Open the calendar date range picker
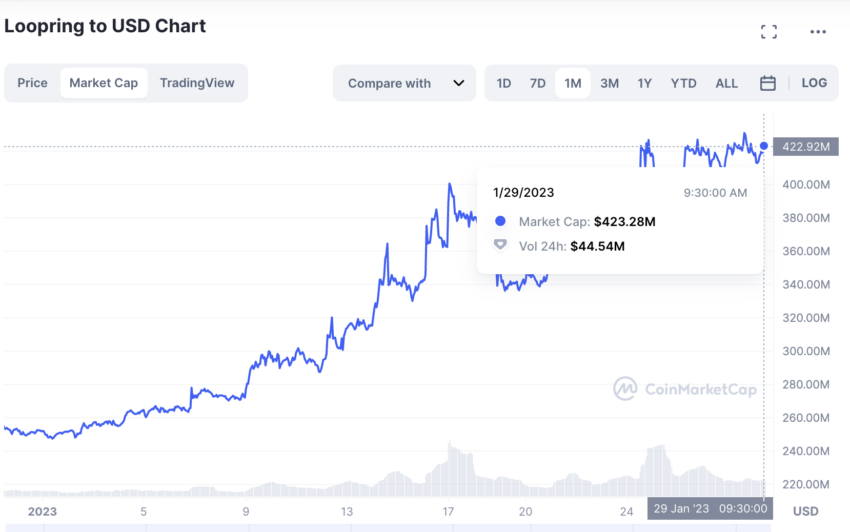The image size is (850, 532). point(768,83)
